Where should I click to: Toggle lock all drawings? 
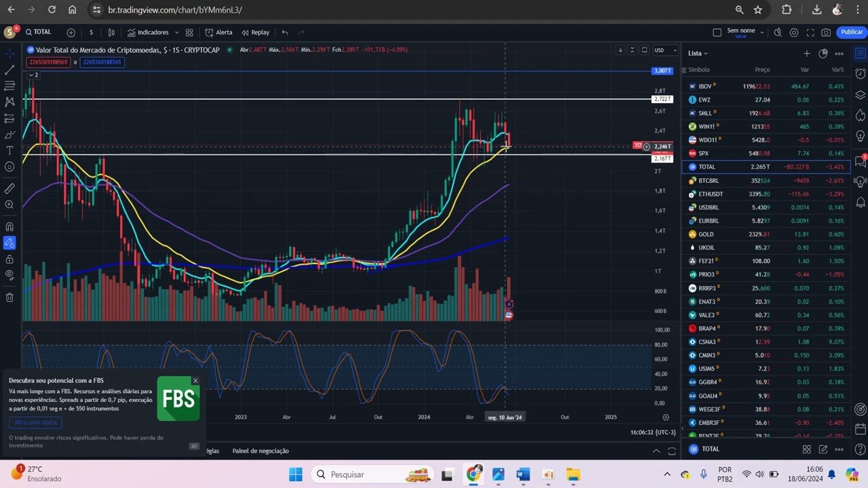9,259
